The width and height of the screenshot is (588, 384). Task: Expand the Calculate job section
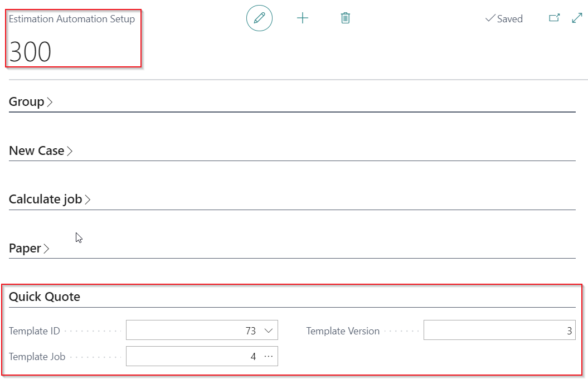pyautogui.click(x=50, y=199)
